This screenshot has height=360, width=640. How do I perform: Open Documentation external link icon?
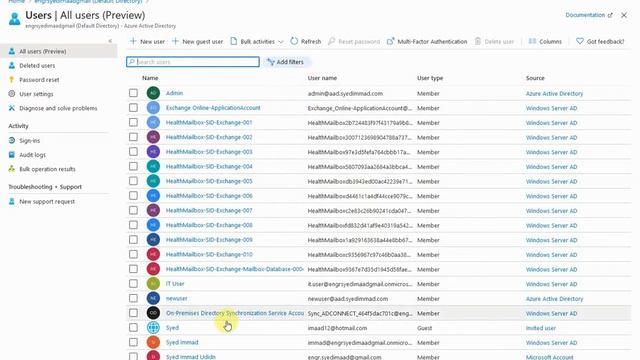pyautogui.click(x=610, y=15)
